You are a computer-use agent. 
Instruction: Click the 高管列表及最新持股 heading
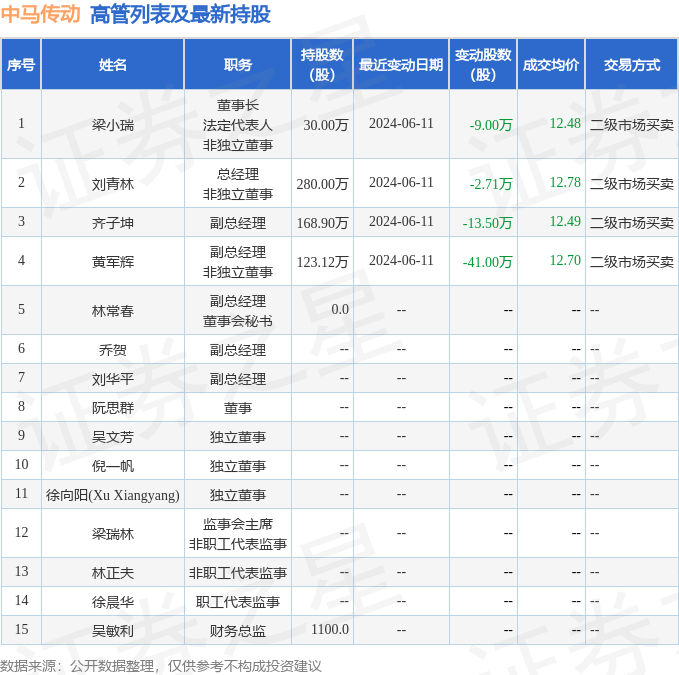coord(180,14)
